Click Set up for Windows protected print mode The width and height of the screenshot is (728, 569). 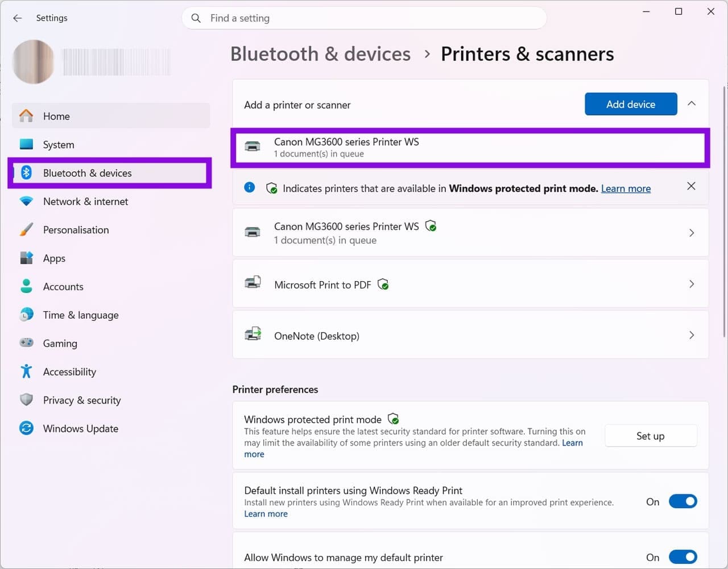point(651,436)
